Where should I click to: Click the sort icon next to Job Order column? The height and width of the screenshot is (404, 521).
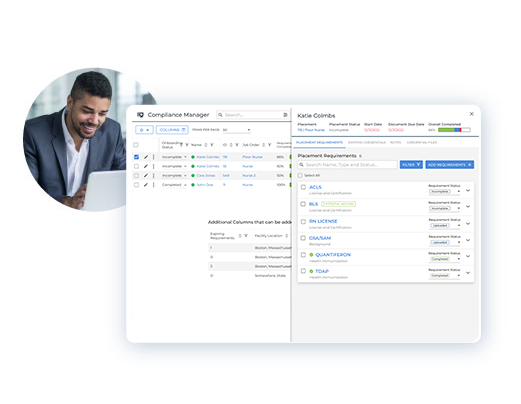[263, 145]
